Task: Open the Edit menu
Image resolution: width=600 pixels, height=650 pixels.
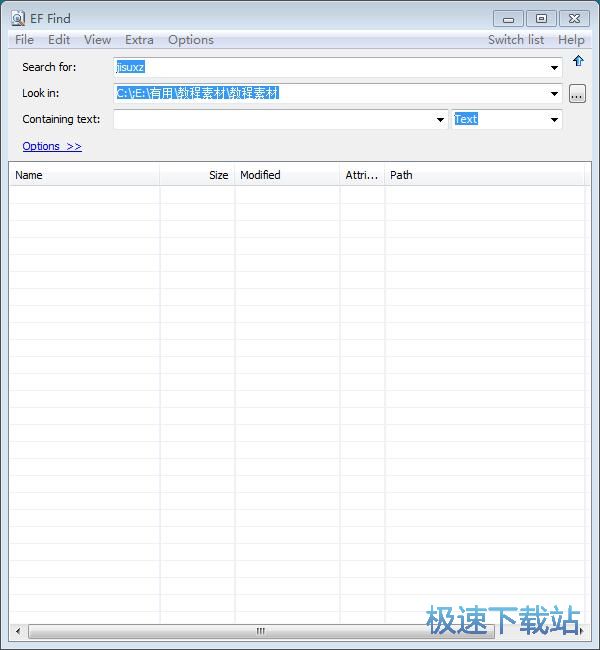Action: pos(59,40)
